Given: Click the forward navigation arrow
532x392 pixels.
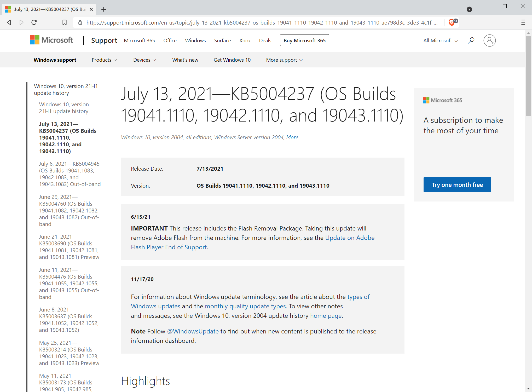Looking at the screenshot, I should [x=21, y=22].
